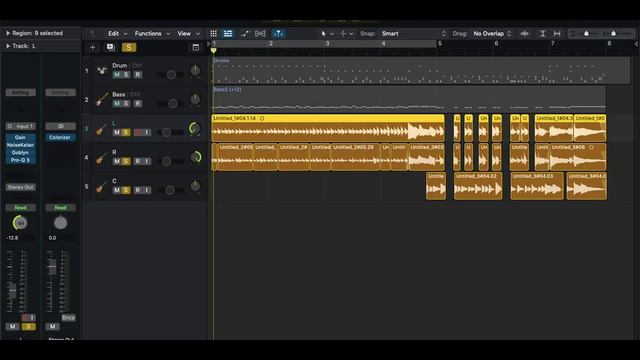Click the Bnce bounce button

(69, 318)
